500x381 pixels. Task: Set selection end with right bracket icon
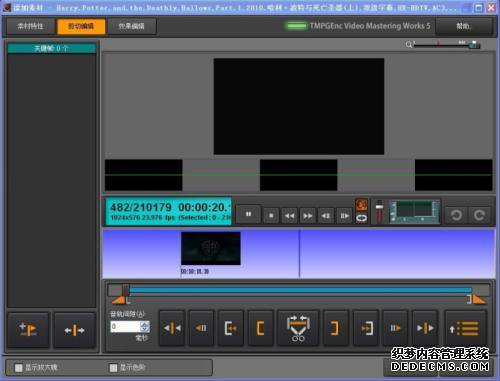tap(335, 328)
